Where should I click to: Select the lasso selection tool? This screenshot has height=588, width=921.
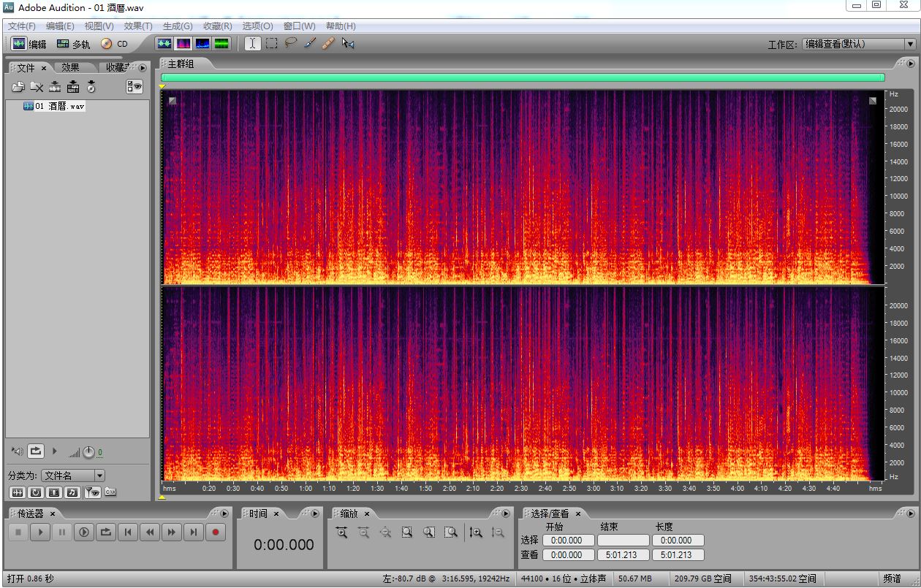click(291, 44)
